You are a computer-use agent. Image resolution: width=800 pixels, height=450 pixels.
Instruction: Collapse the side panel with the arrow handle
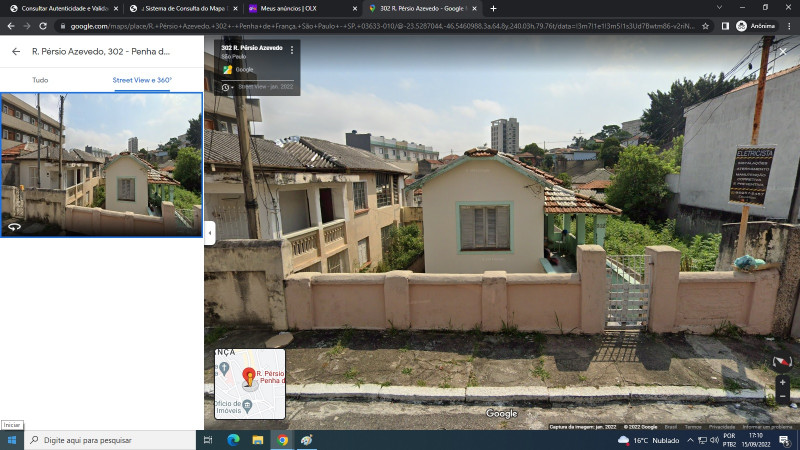[210, 233]
